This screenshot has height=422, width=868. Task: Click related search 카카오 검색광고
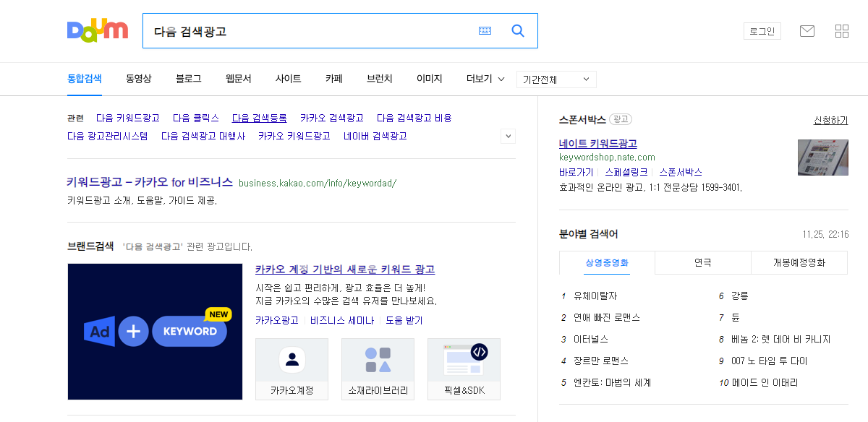pos(332,118)
